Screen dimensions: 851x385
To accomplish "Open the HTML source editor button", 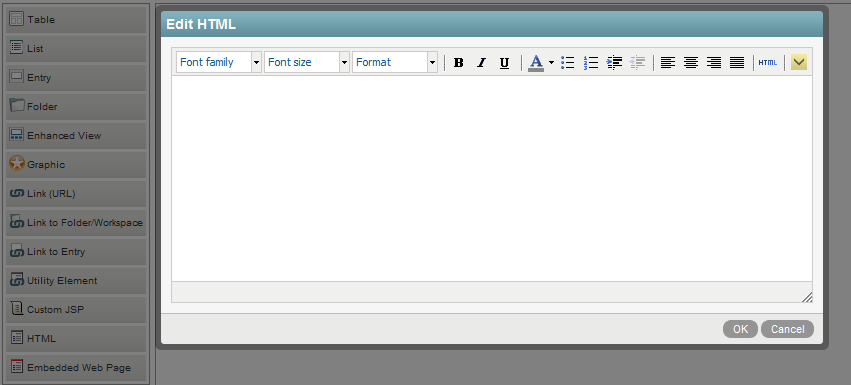I will point(767,62).
